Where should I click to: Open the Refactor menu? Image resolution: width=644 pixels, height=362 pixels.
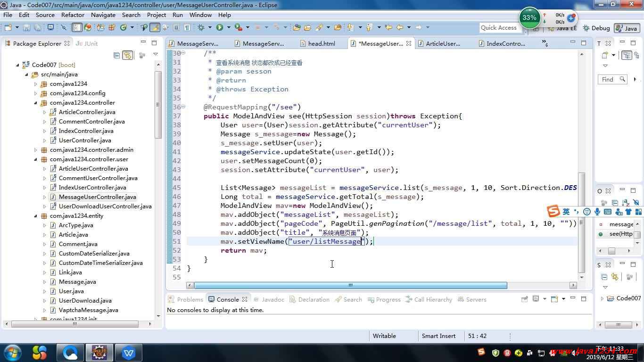(73, 15)
